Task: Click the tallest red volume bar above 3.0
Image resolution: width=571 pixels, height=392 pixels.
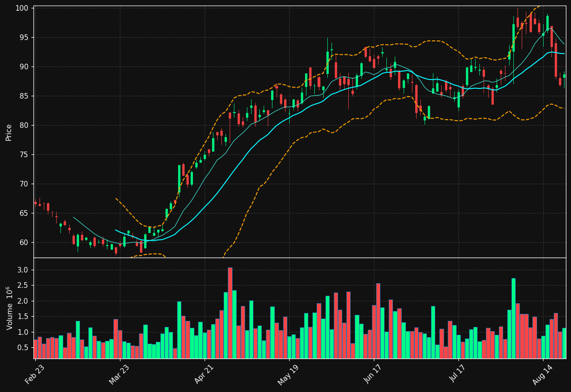Action: pos(230,313)
